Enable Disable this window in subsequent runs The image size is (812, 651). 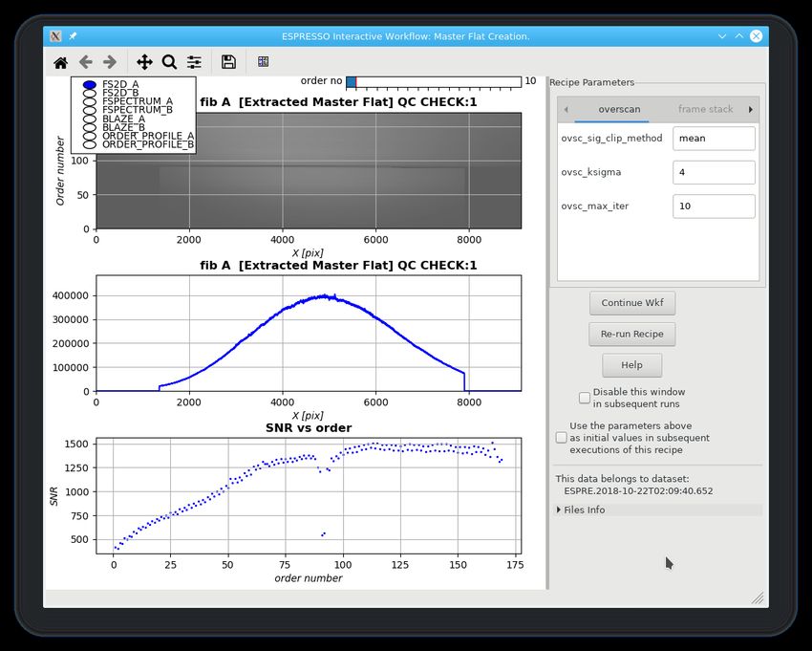pos(585,398)
